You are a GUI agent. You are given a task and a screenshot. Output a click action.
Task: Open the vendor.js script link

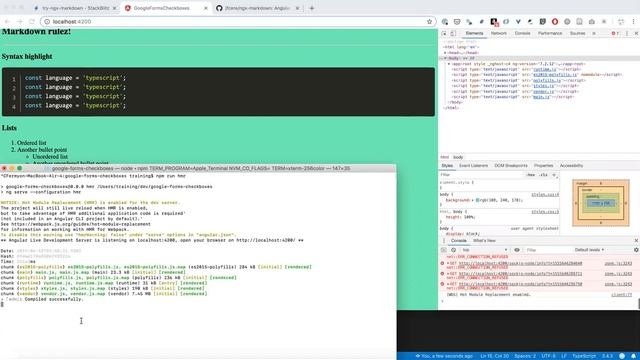543,91
